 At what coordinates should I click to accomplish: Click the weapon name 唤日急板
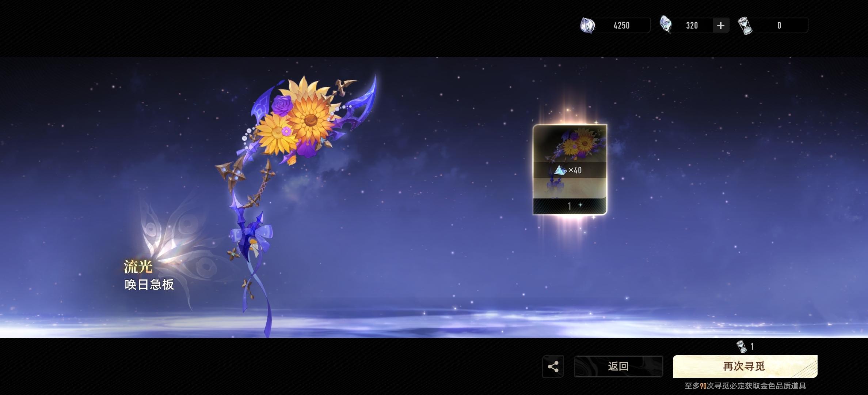coord(149,285)
